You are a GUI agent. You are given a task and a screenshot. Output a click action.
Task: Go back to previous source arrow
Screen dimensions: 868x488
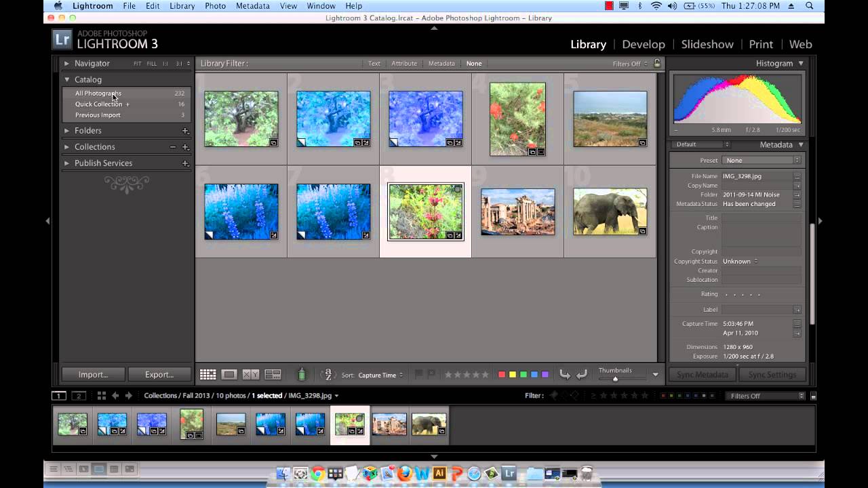[x=115, y=395]
